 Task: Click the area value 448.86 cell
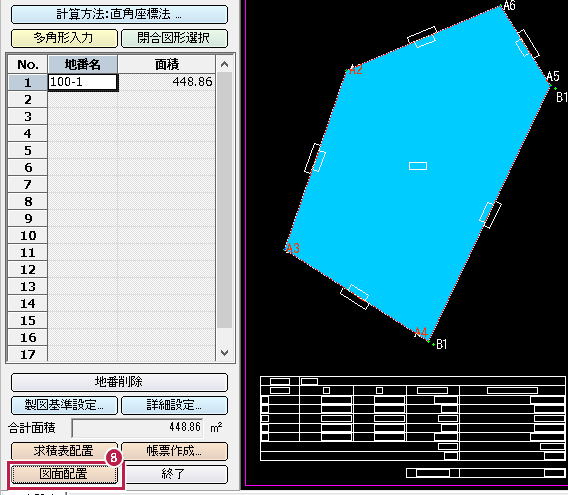167,82
